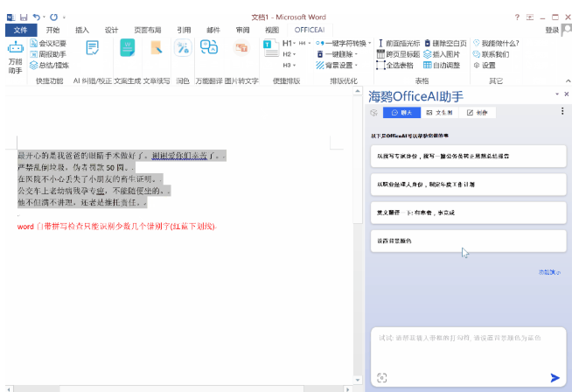Click the blue link below the suggestion cards
Screen dimensions: 572x392
point(549,272)
